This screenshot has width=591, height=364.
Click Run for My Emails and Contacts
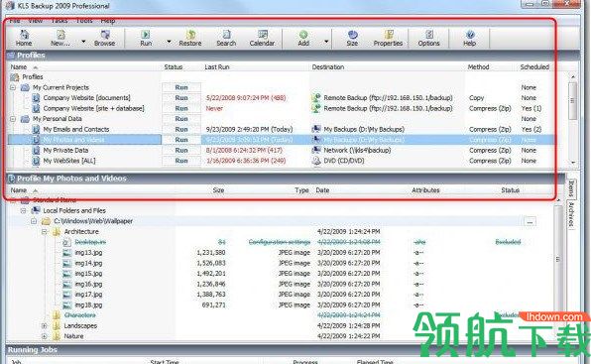click(x=181, y=129)
